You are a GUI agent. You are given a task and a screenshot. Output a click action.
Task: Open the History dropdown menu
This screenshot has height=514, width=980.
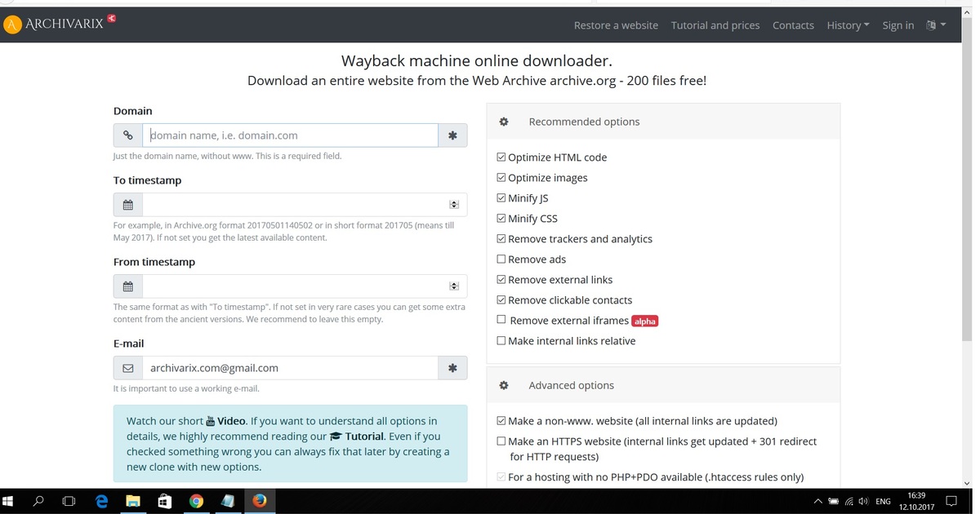pos(848,25)
